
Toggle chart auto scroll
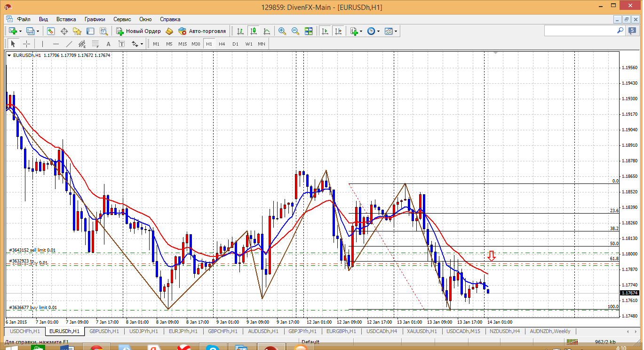point(325,31)
